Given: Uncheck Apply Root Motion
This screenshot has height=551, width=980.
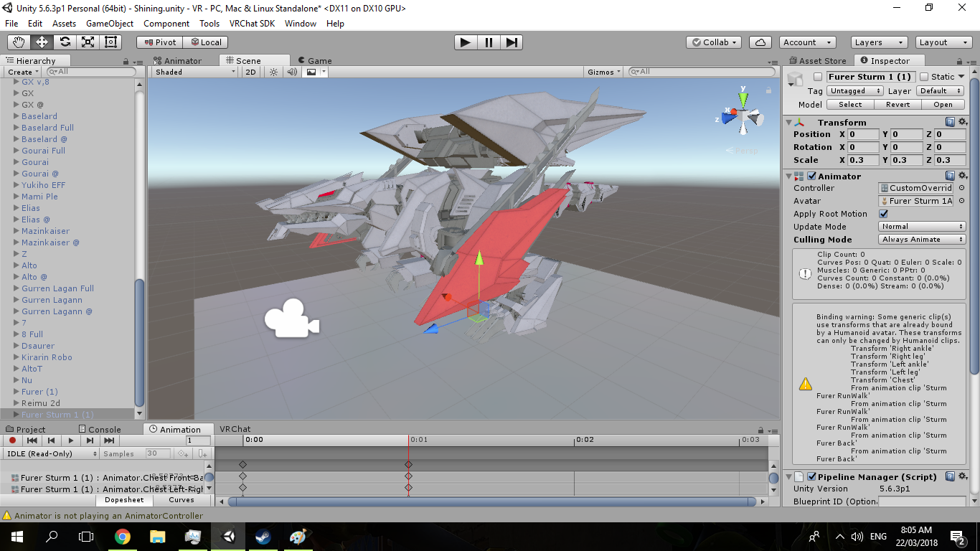Looking at the screenshot, I should [883, 214].
